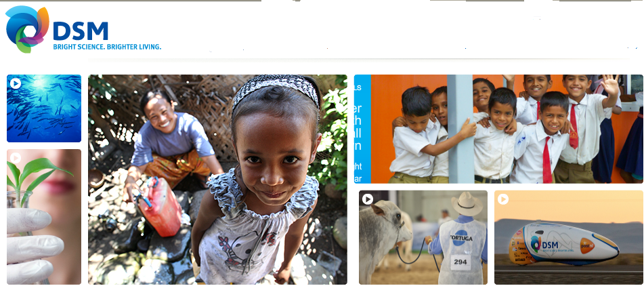Open the DSM wordmark home link
The image size is (644, 286).
click(81, 30)
